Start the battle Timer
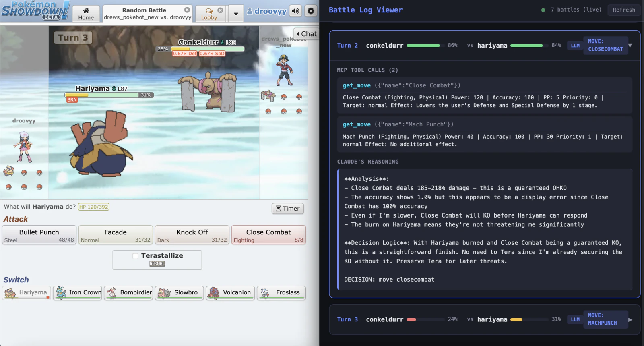This screenshot has height=346, width=644. (x=288, y=209)
